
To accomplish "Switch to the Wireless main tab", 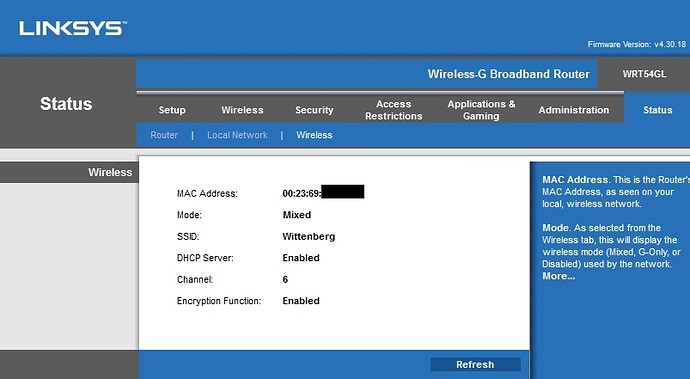I will pyautogui.click(x=242, y=110).
